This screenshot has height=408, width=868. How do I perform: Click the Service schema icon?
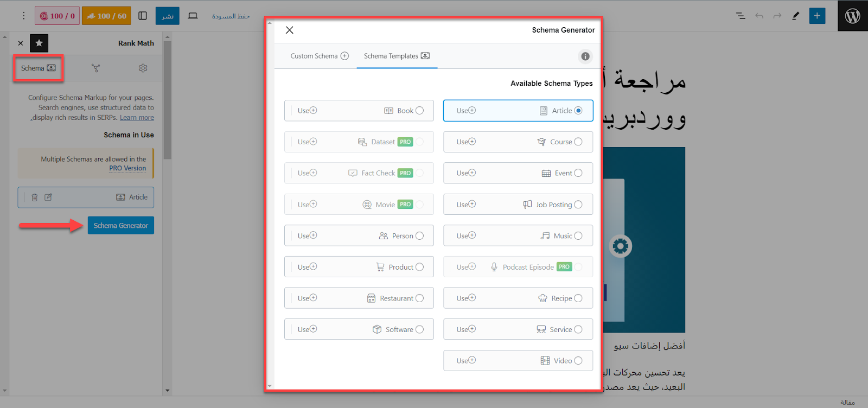pyautogui.click(x=541, y=329)
